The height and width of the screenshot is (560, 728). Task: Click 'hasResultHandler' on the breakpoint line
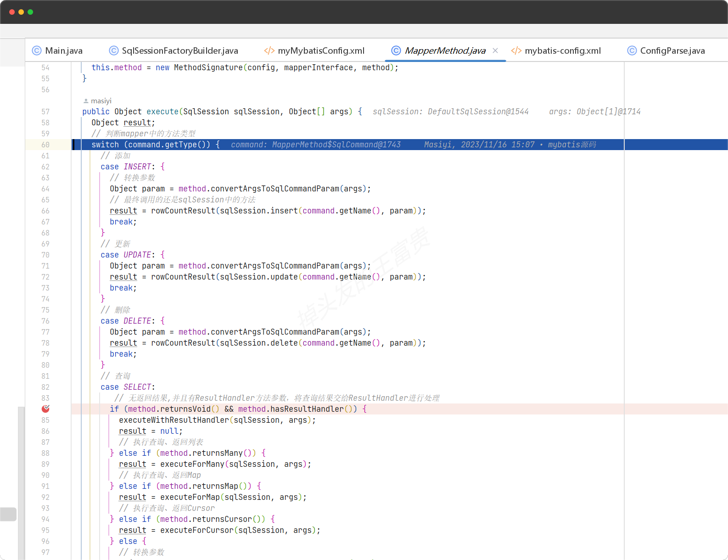(307, 409)
